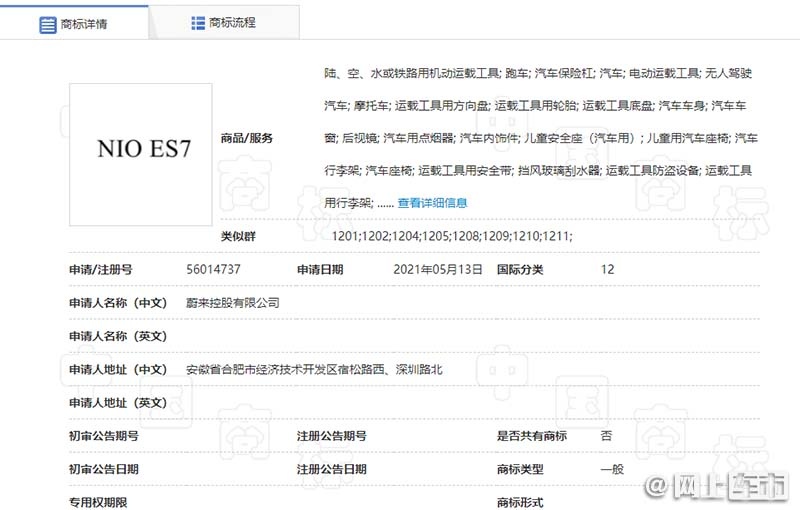Image resolution: width=800 pixels, height=510 pixels.
Task: Open the 商标详情 tab
Action: tap(74, 22)
